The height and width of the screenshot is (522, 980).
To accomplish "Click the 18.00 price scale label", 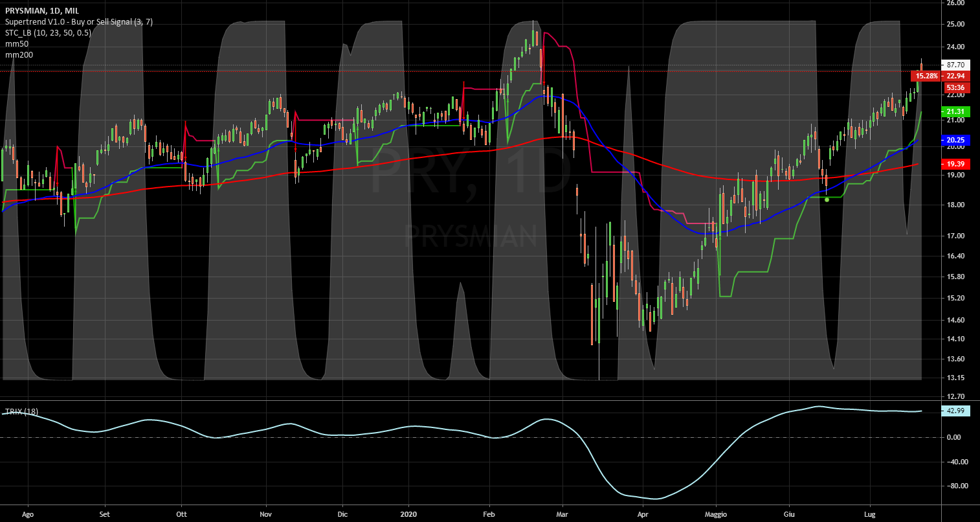I will tap(955, 205).
